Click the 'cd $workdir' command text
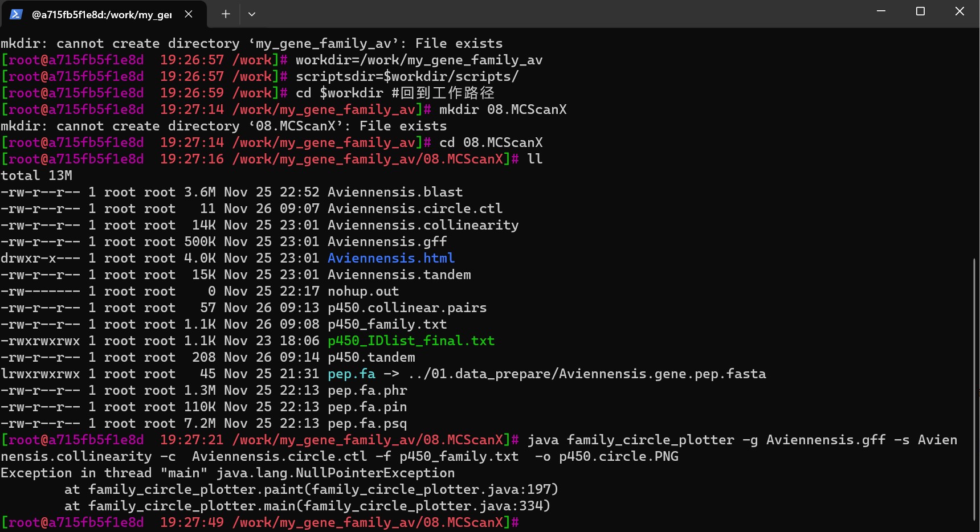 click(339, 93)
